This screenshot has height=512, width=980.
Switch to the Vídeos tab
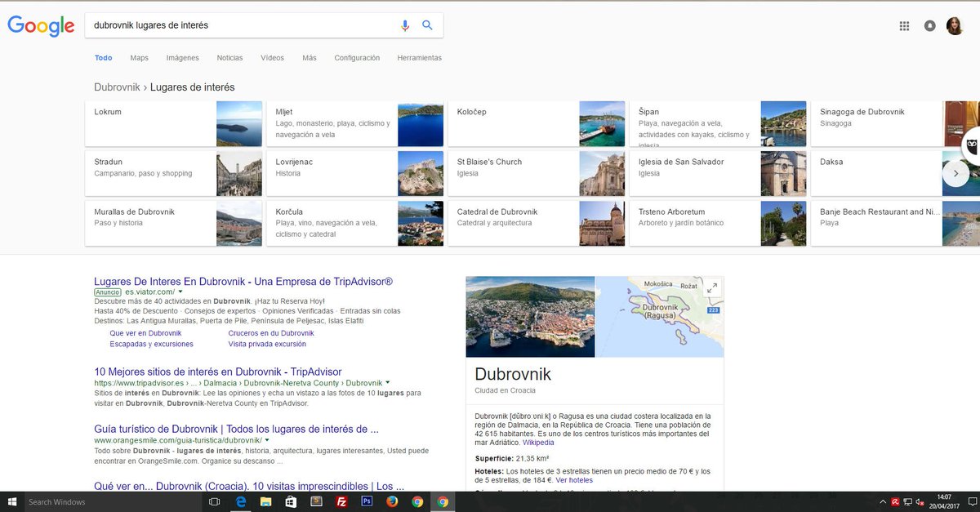[272, 58]
